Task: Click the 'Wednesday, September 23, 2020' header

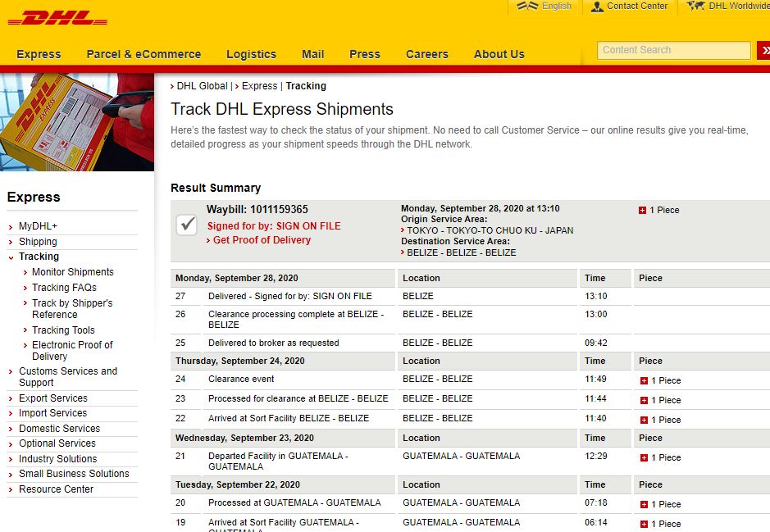Action: click(x=244, y=439)
